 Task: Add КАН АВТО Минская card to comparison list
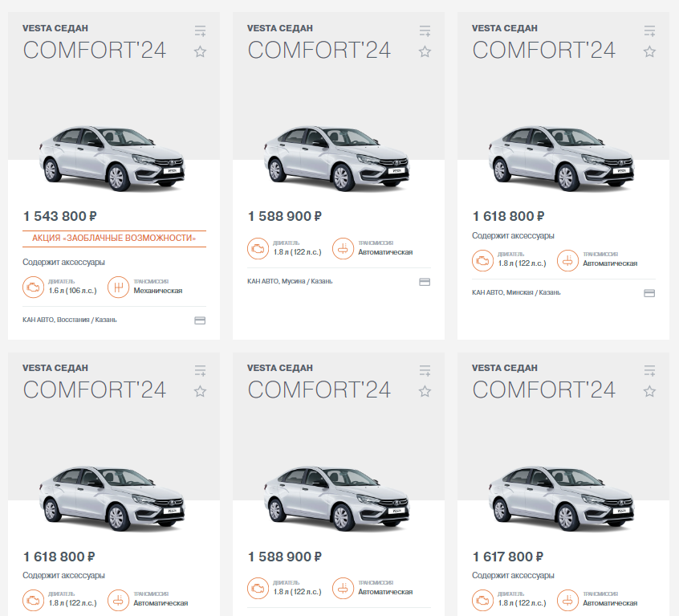tap(649, 31)
